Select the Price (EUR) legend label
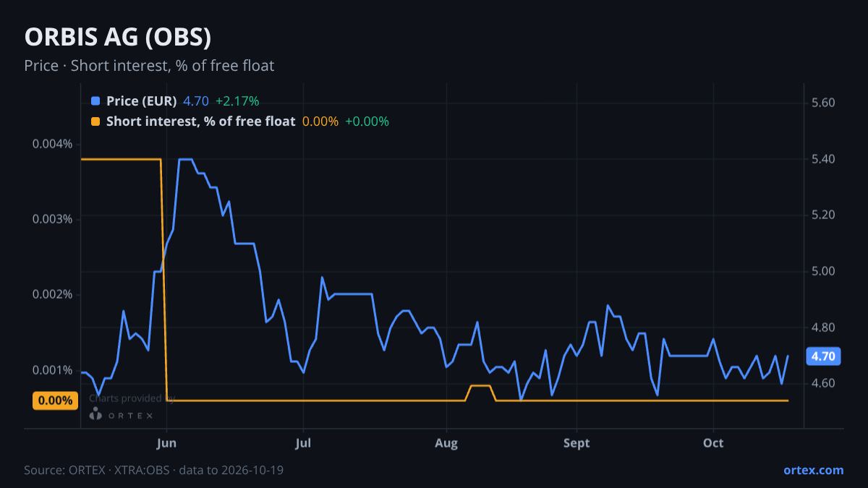868x488 pixels. (141, 101)
